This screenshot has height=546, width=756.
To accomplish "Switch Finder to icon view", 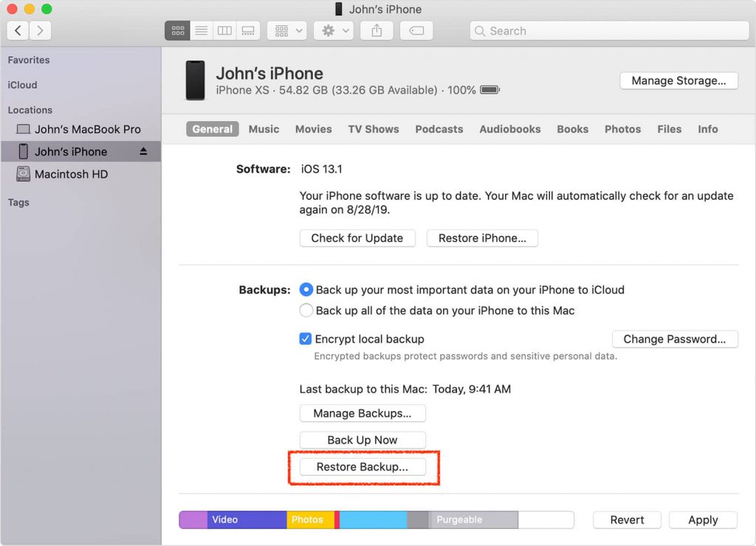I will 177,31.
